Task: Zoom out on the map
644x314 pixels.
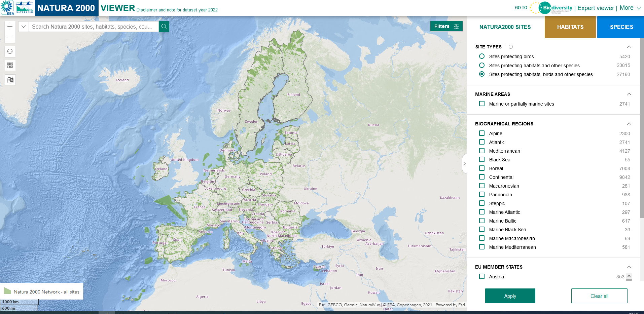Action: pos(10,37)
